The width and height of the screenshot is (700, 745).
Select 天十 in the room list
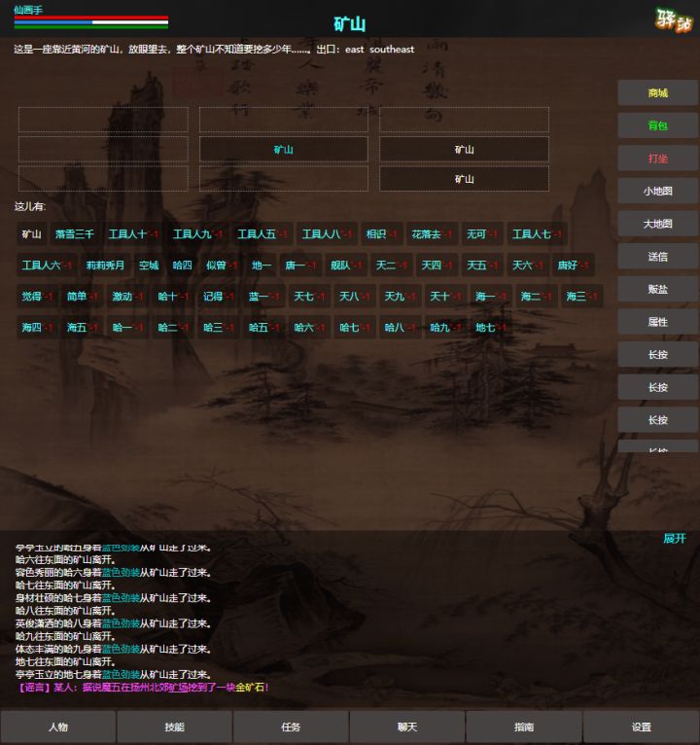coord(445,297)
